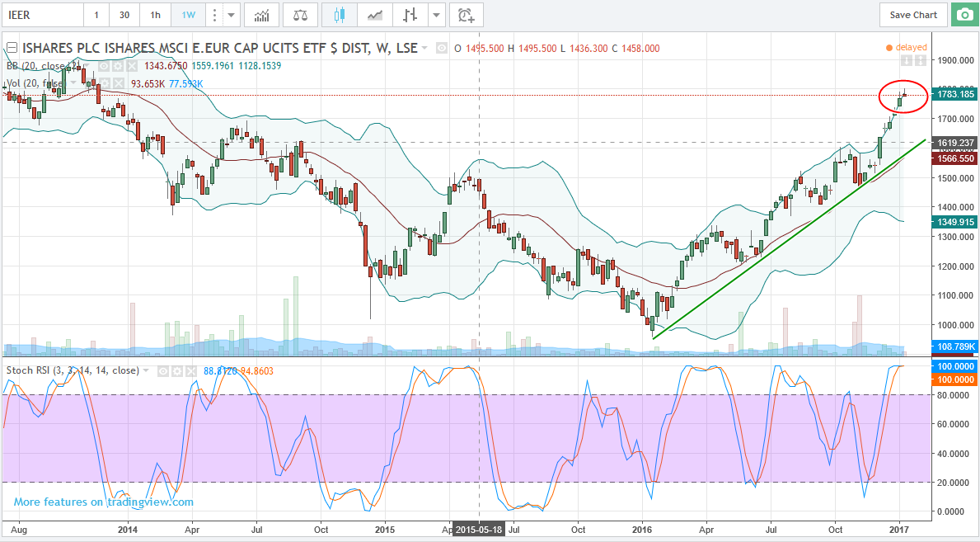This screenshot has height=542, width=980.
Task: Create an alert with alarm-clock icon
Action: point(467,15)
